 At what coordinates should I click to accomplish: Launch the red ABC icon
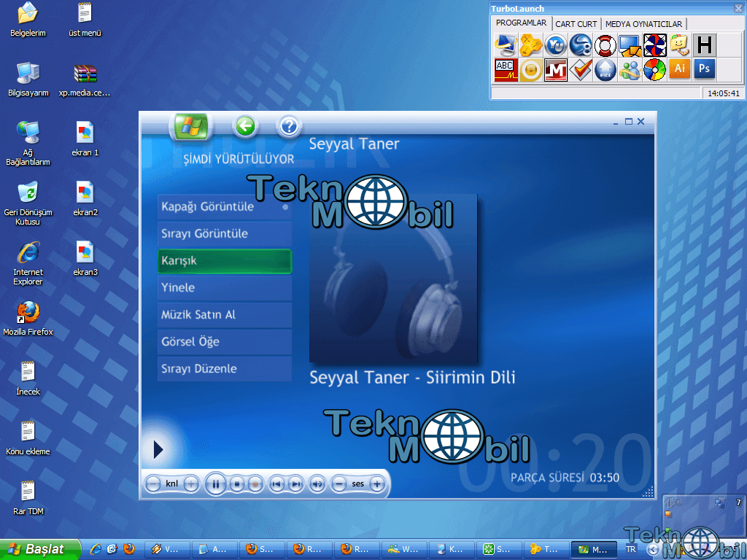[x=506, y=70]
